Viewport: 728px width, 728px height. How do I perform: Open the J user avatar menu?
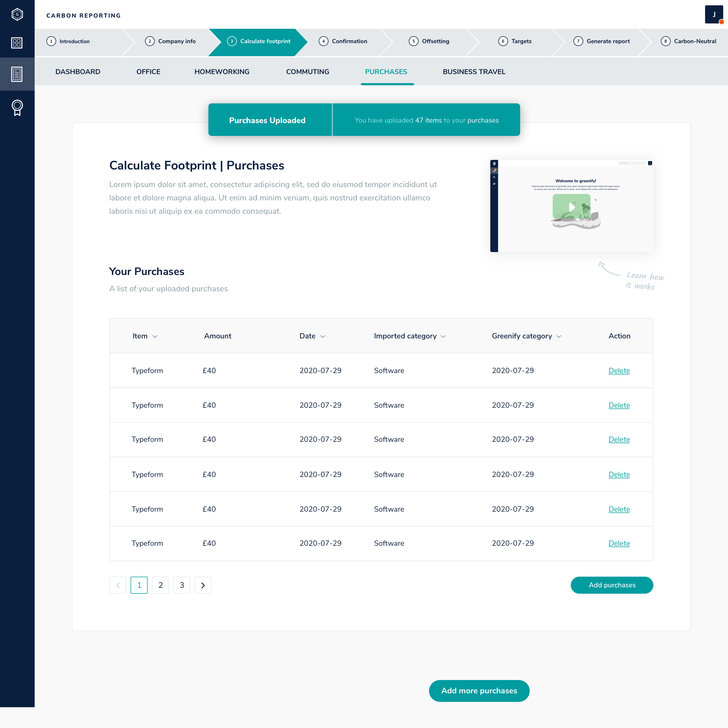pos(714,15)
